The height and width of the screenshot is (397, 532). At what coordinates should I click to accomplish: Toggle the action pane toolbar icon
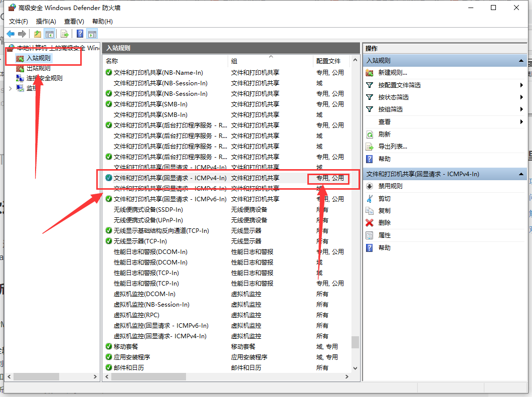[x=92, y=34]
